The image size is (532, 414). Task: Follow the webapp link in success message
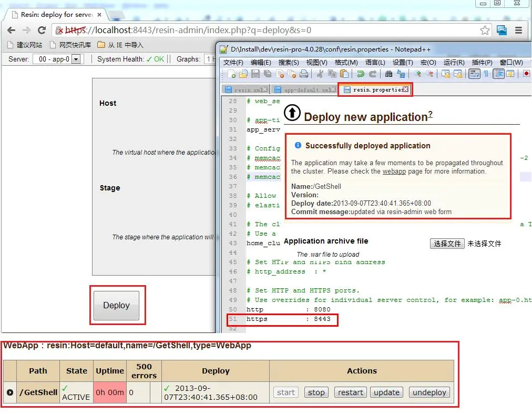coord(394,171)
